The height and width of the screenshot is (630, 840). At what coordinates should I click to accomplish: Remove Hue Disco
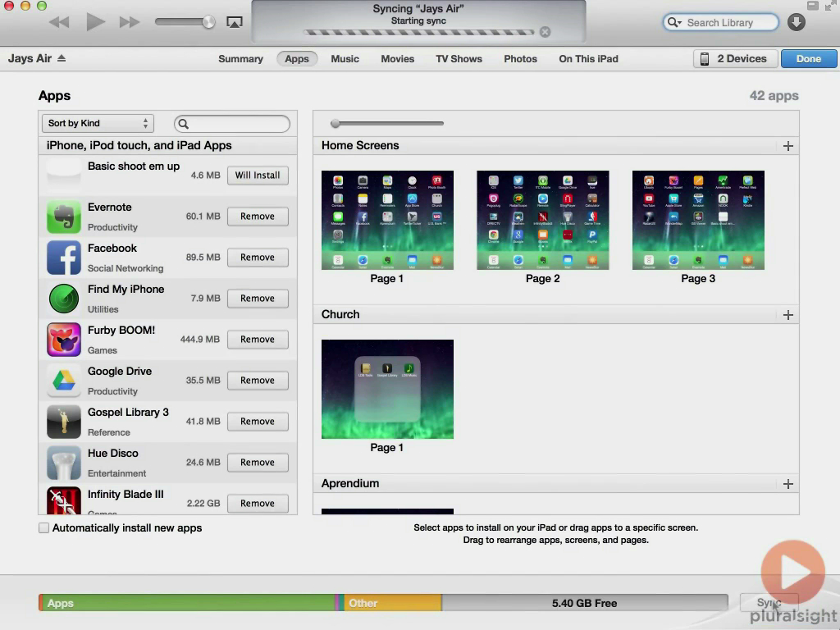coord(258,463)
